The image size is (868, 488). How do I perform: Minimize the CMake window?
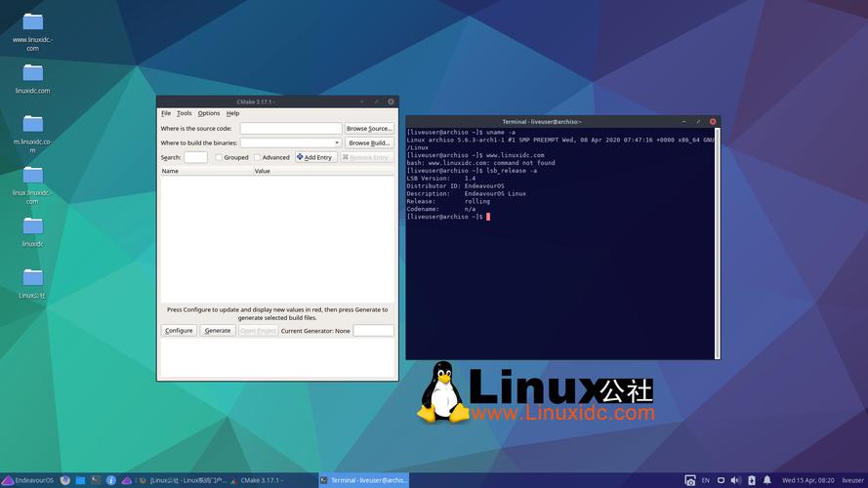[362, 102]
